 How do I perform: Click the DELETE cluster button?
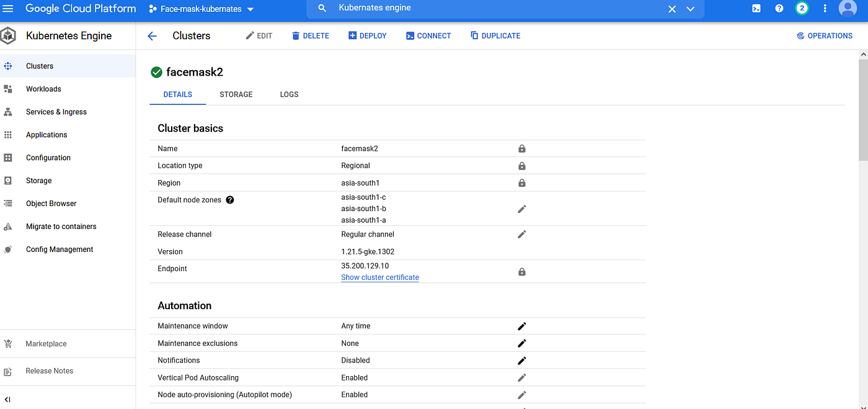click(x=311, y=36)
